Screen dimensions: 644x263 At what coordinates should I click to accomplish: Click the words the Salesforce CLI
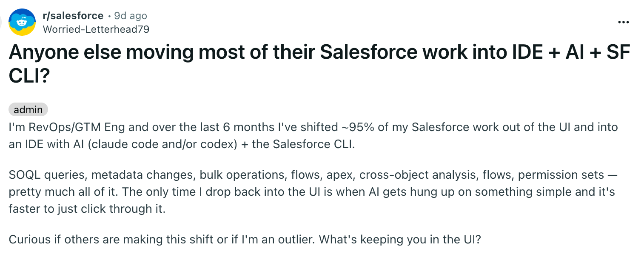tap(303, 144)
